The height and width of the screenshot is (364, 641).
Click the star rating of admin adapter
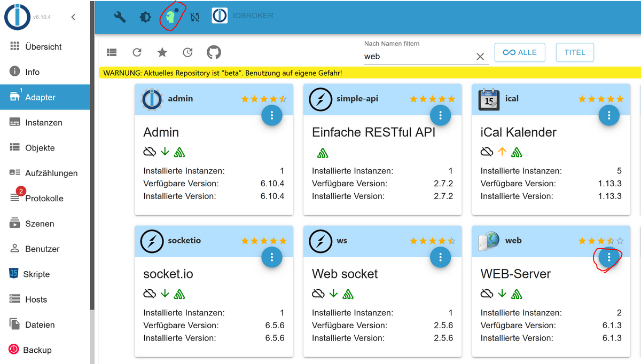click(264, 99)
